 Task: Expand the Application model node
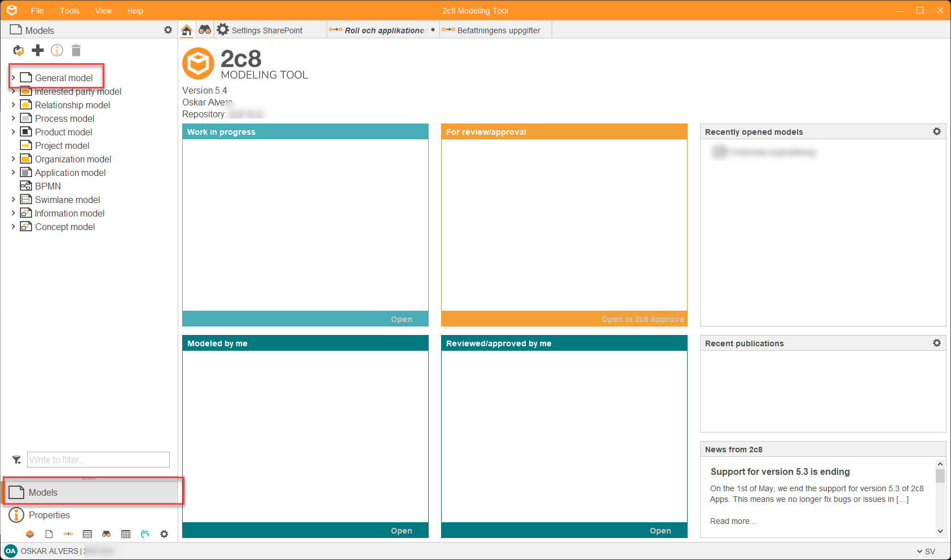click(14, 173)
